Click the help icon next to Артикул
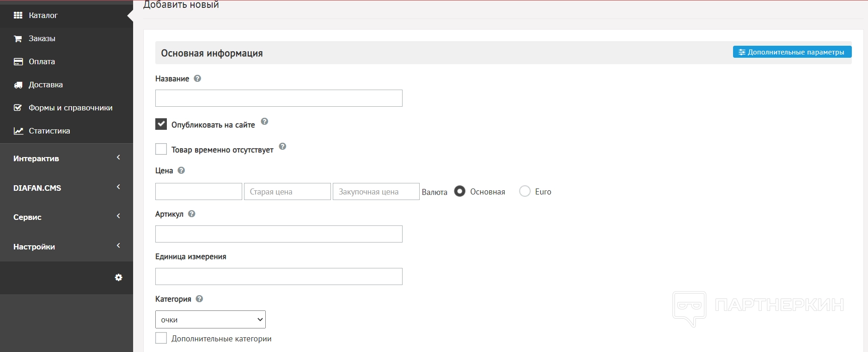 point(192,214)
